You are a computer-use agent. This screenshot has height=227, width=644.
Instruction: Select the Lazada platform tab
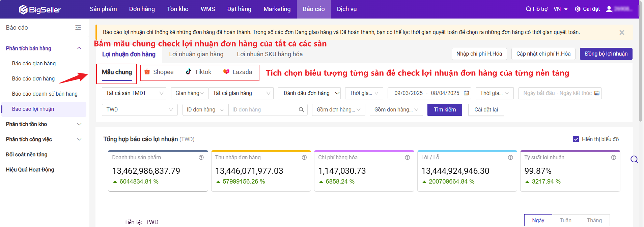point(238,72)
